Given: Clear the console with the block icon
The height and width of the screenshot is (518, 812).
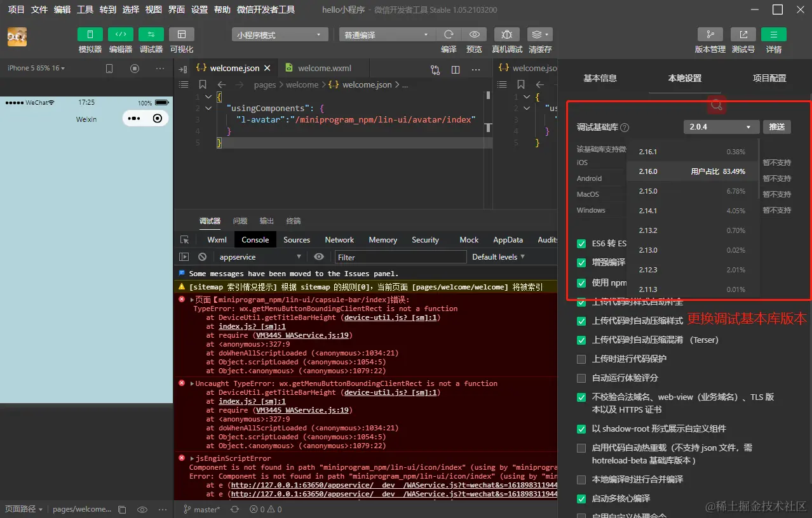Looking at the screenshot, I should coord(202,257).
